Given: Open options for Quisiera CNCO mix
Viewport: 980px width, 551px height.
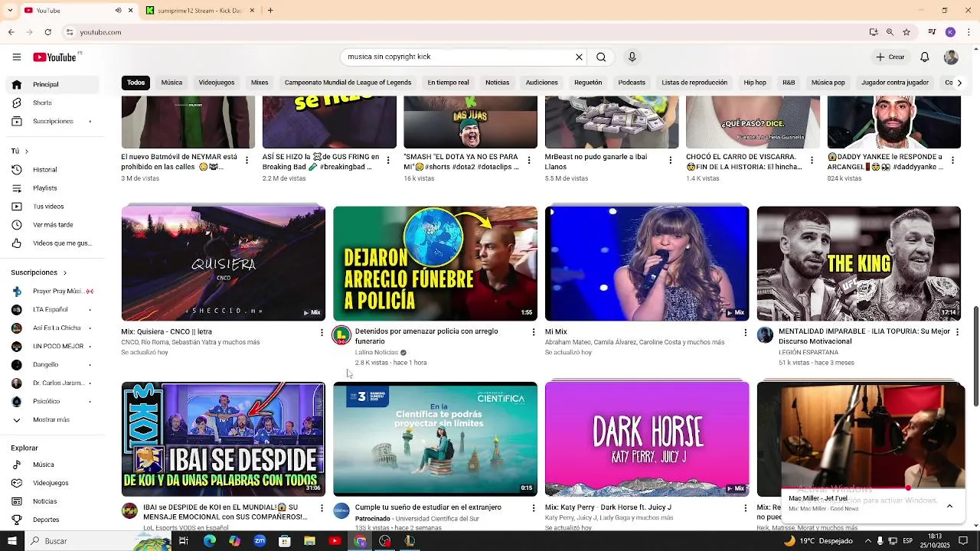Looking at the screenshot, I should (x=322, y=332).
